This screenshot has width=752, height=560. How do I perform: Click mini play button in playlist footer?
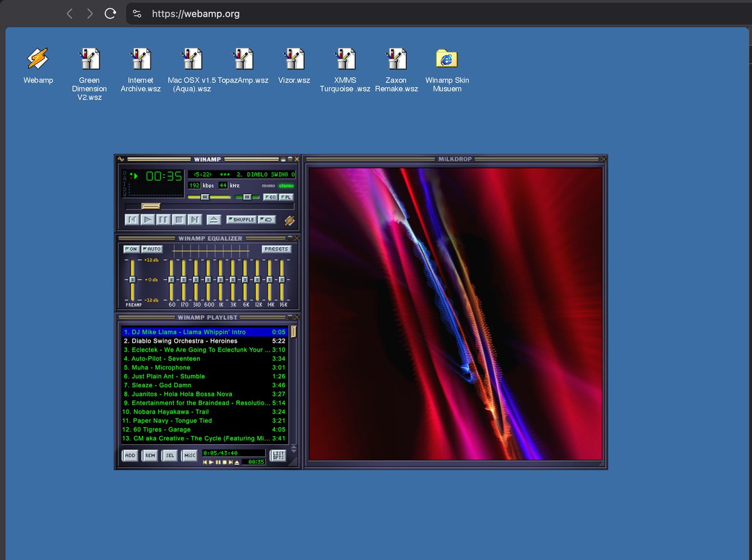(x=211, y=462)
